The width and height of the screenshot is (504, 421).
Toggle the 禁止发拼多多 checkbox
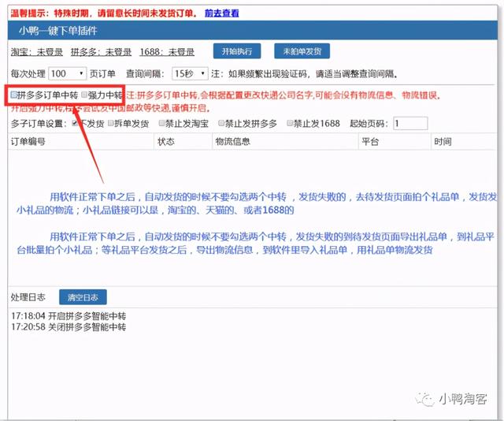pyautogui.click(x=220, y=123)
